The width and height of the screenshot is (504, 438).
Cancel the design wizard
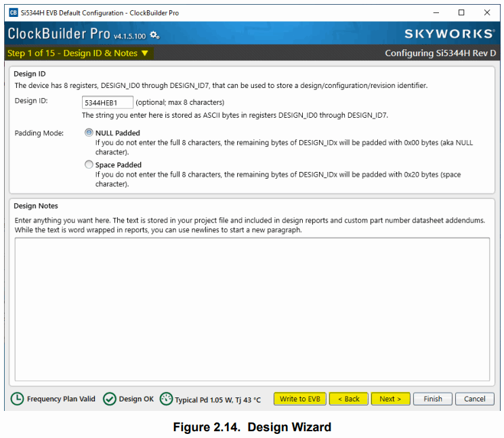tap(474, 399)
